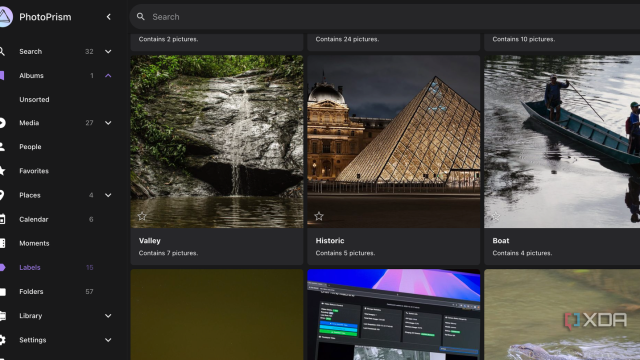
Task: Click the Search count 32
Action: point(89,51)
